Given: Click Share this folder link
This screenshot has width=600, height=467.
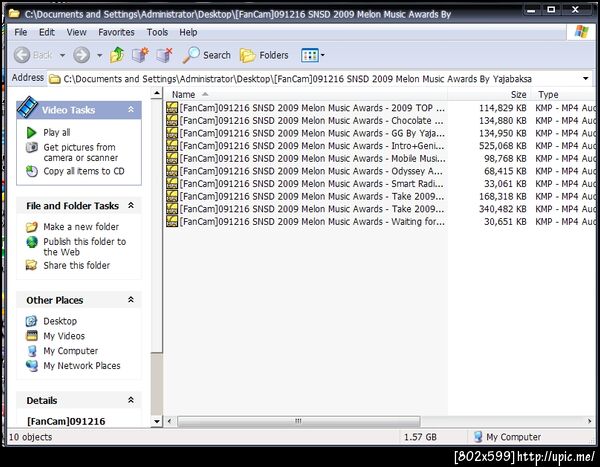Looking at the screenshot, I should 77,265.
